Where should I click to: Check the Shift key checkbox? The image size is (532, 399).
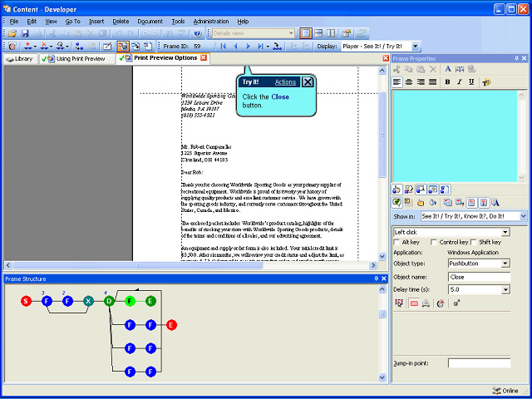(474, 242)
